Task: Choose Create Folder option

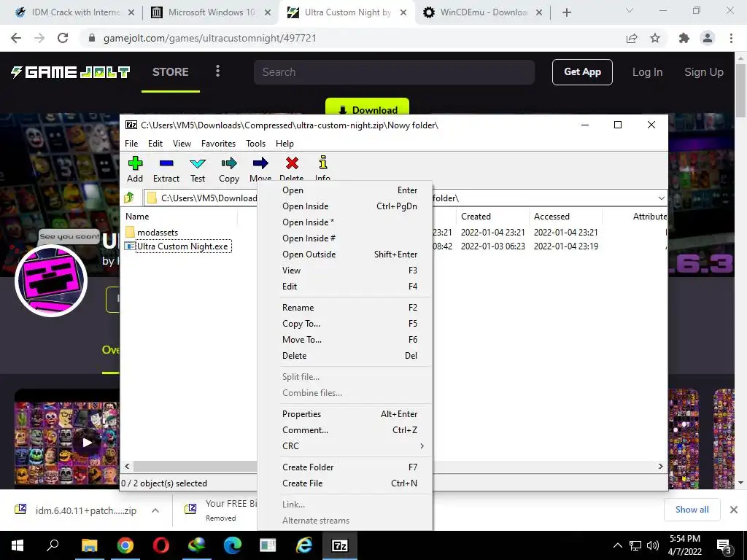Action: pos(344,467)
